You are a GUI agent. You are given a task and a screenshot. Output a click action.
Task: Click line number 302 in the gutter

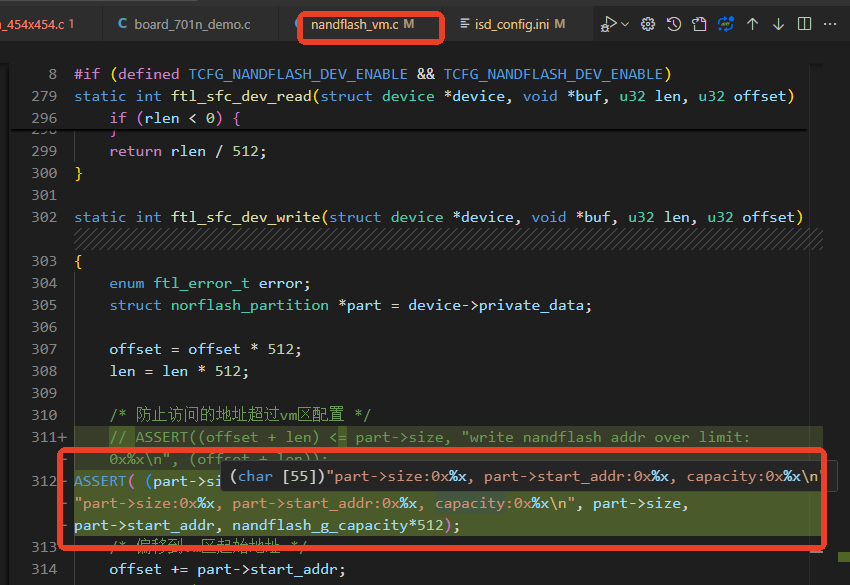point(44,217)
